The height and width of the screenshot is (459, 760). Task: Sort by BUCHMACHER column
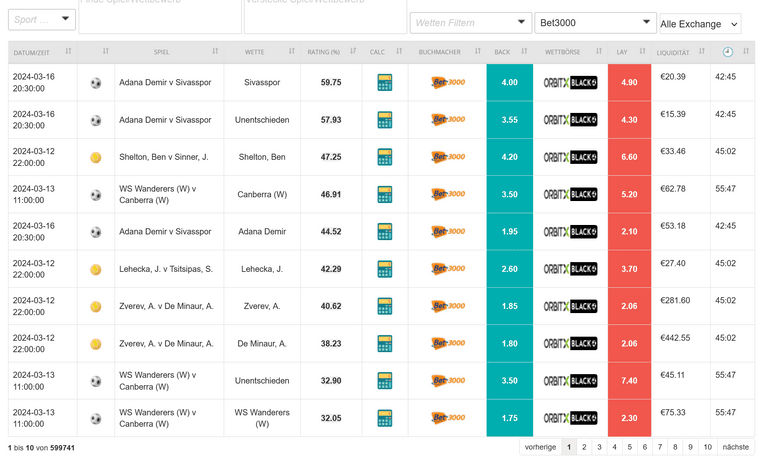[478, 51]
